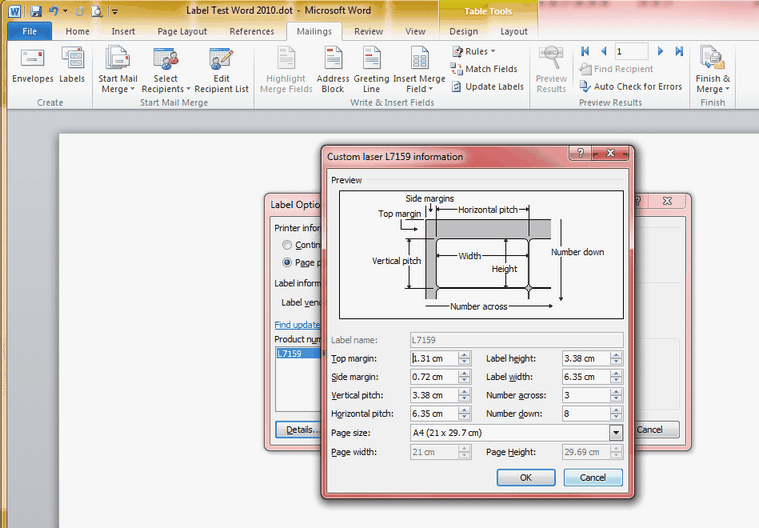Screen dimensions: 759x528
Task: Click Match Fields in ribbon
Action: (x=484, y=69)
